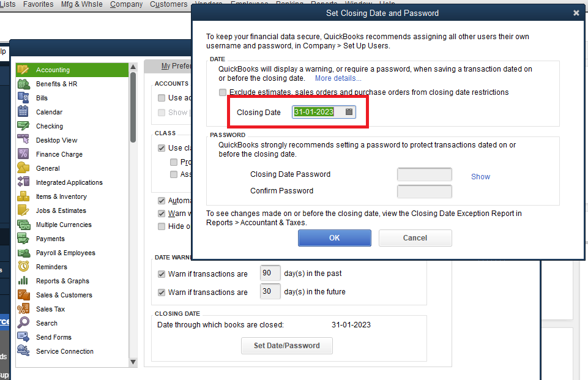
Task: Open the More details link
Action: coord(338,78)
